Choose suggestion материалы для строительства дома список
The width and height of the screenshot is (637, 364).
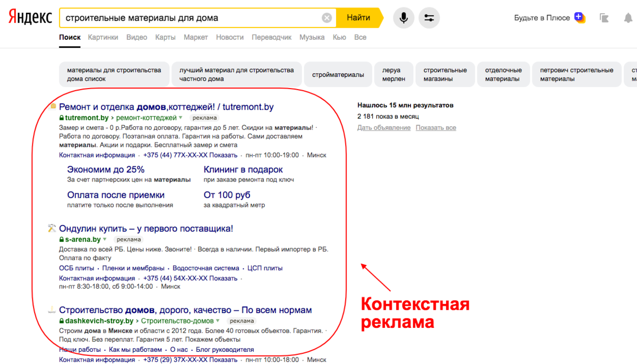tap(114, 74)
